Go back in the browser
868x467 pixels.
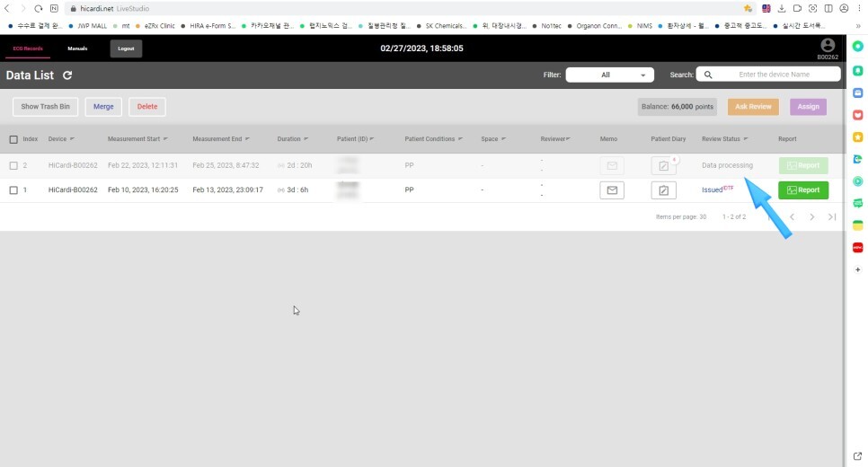click(x=7, y=8)
